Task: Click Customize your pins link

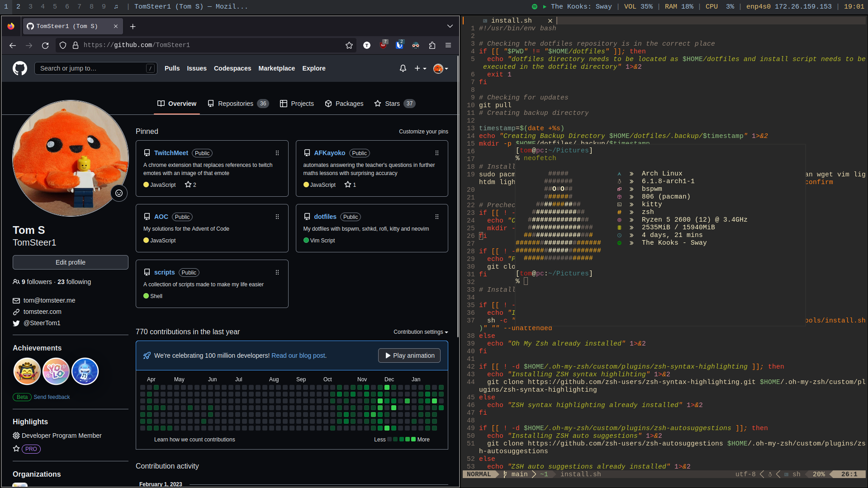Action: pos(423,132)
